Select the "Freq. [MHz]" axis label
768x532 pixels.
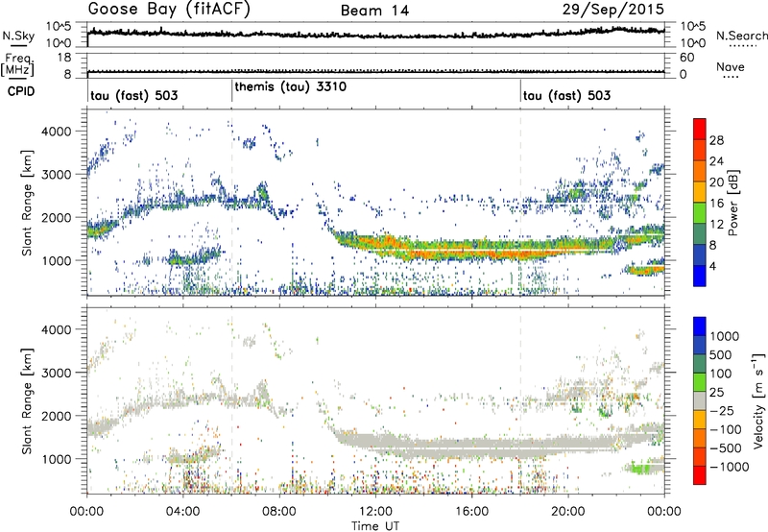click(17, 65)
